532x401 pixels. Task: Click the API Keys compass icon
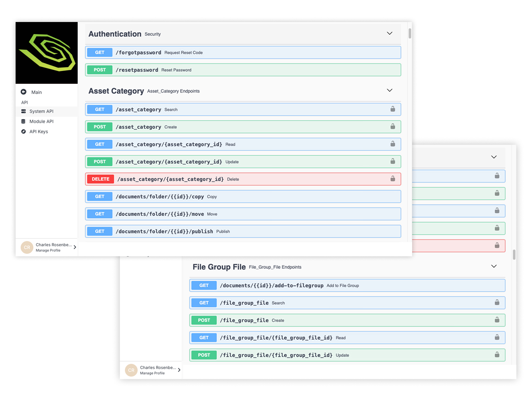tap(23, 132)
